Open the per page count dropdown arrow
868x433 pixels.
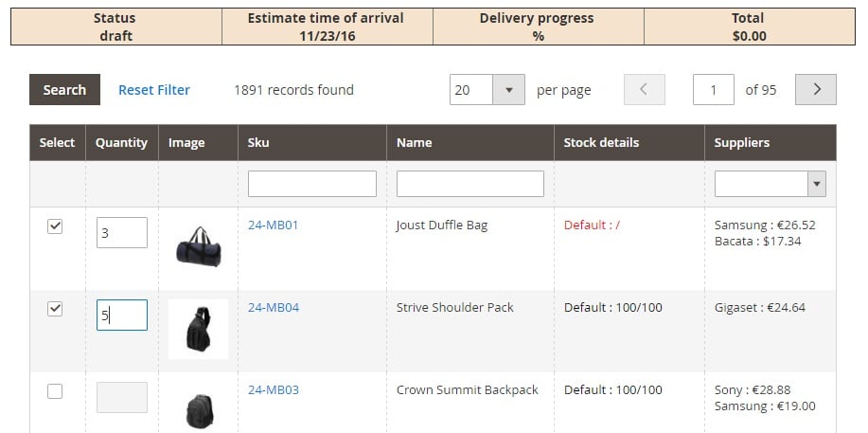(508, 89)
